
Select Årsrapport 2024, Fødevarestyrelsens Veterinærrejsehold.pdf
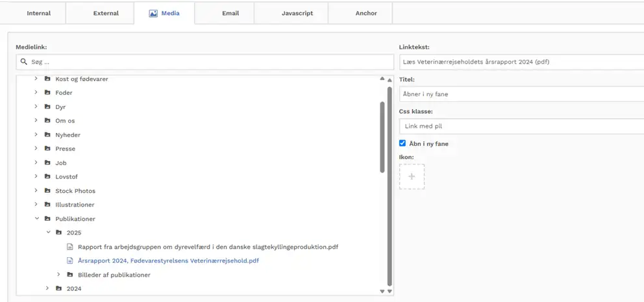click(168, 260)
